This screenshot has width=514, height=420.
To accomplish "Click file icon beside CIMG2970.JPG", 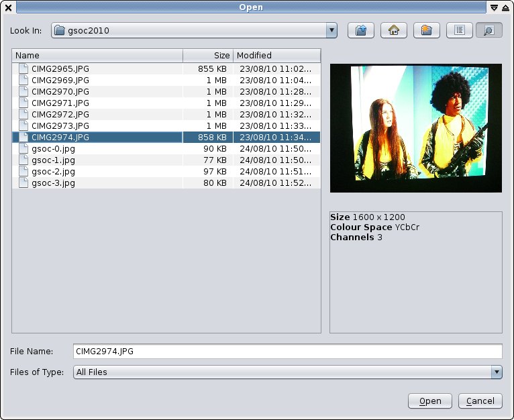I will pos(23,91).
